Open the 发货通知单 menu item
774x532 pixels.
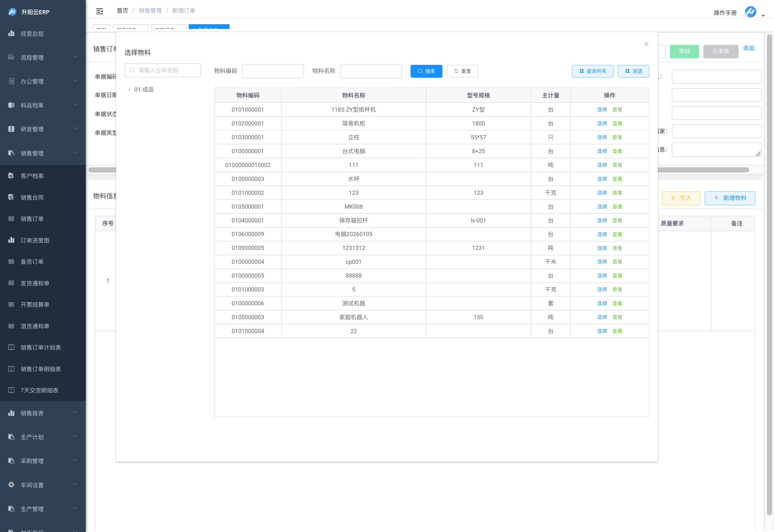click(35, 283)
